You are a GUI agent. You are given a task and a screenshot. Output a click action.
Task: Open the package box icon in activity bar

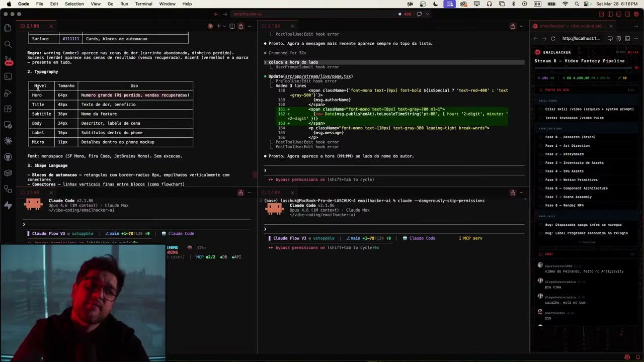point(8,173)
